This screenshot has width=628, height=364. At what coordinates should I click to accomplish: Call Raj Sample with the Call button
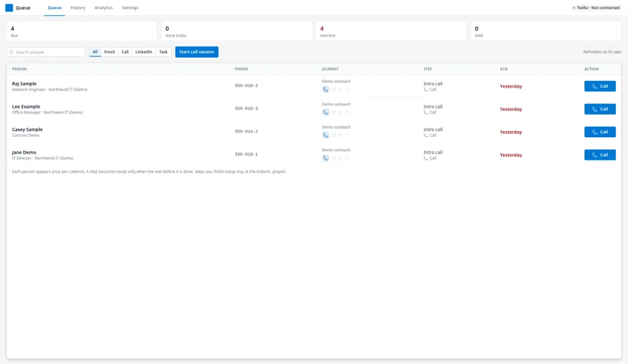600,86
